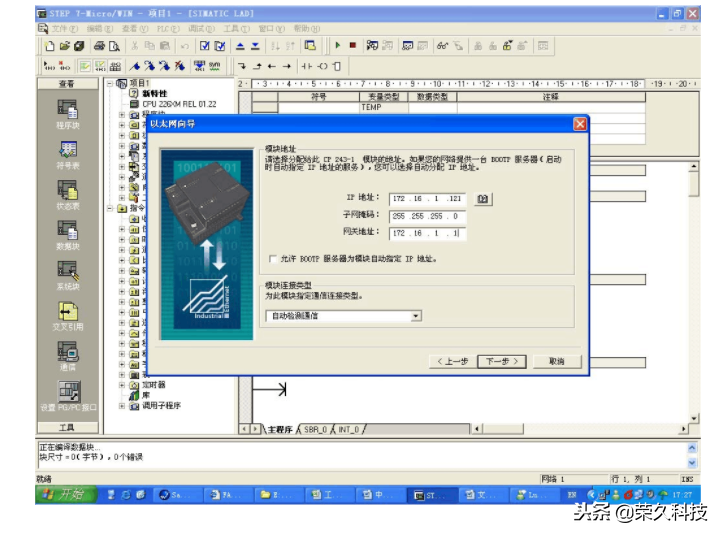Click the IP address browse button
723x537 pixels.
point(483,199)
